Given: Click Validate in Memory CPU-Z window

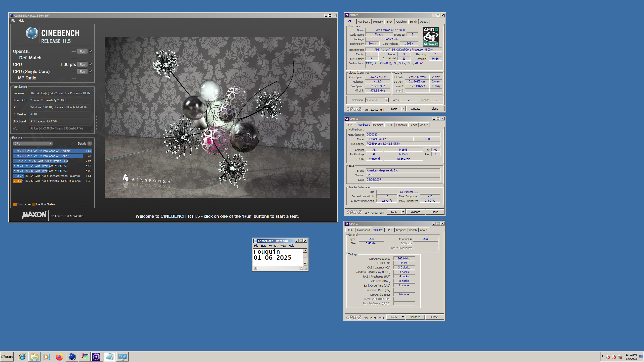Looking at the screenshot, I should point(415,317).
